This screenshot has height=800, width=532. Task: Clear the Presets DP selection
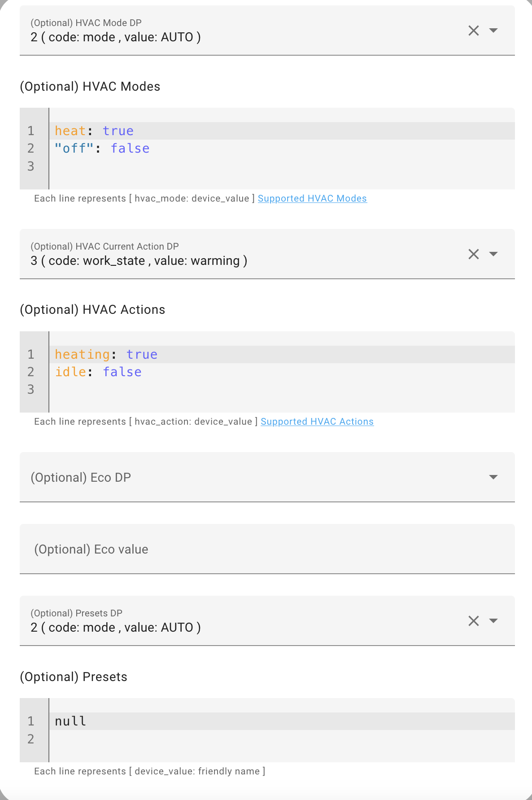[x=474, y=621]
